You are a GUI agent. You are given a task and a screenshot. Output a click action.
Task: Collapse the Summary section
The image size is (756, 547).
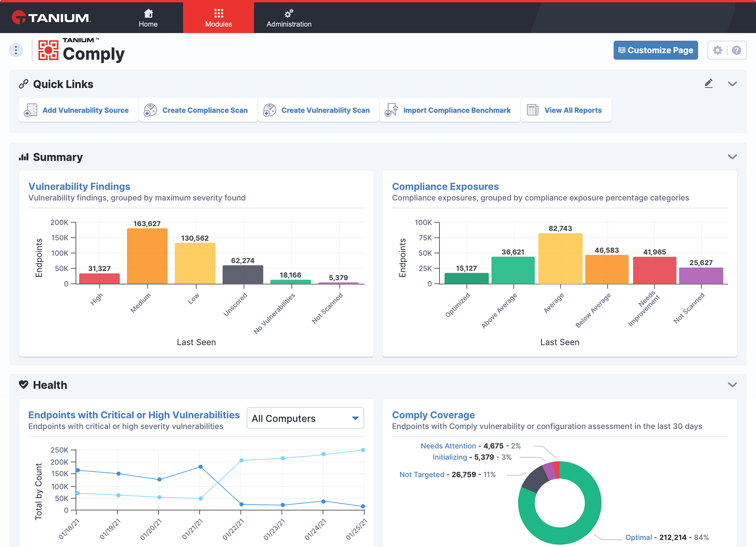pyautogui.click(x=732, y=157)
